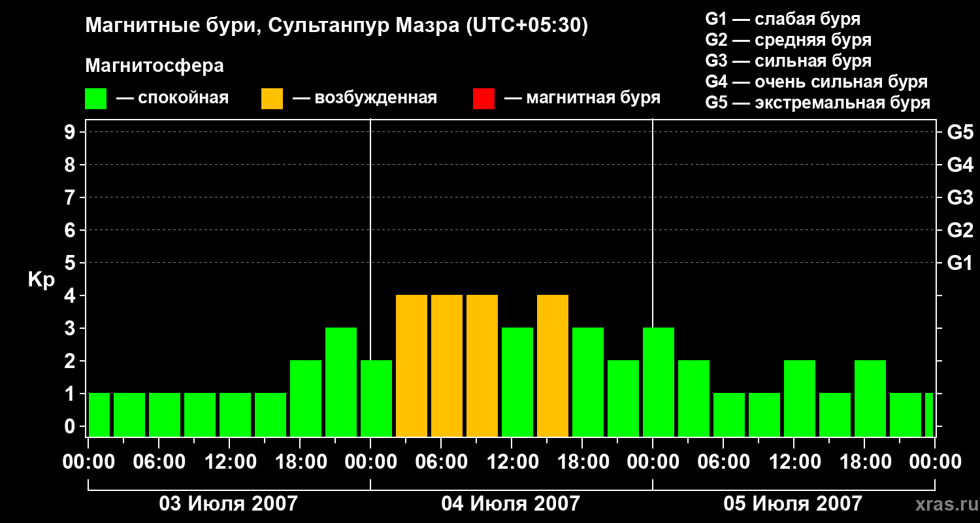The width and height of the screenshot is (980, 523).
Task: Click the 'G4' right axis label
Action: (x=960, y=165)
